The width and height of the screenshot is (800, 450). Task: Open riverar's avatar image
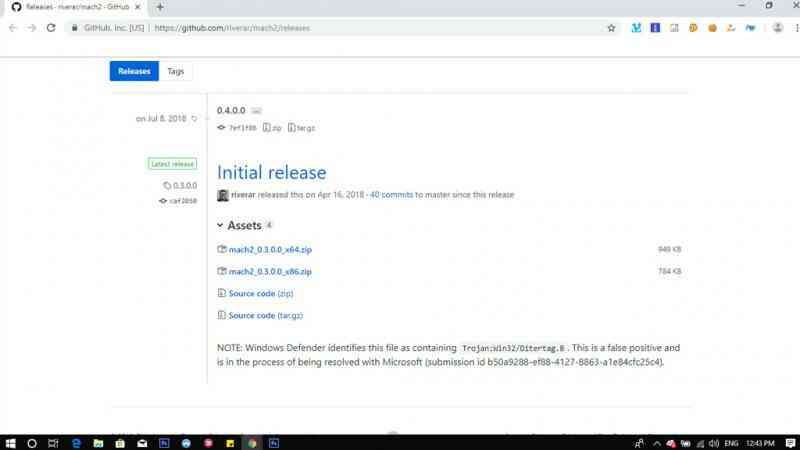(223, 195)
